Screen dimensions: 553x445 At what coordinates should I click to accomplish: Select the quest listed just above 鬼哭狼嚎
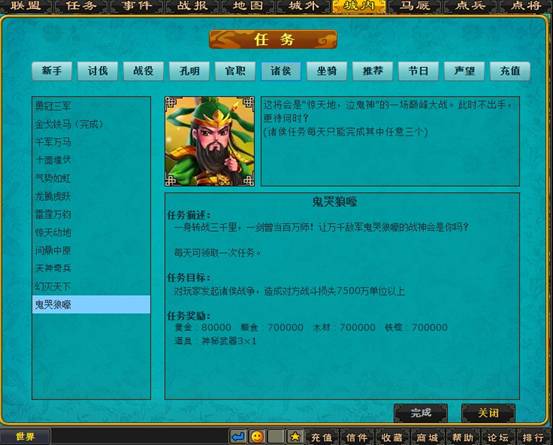pyautogui.click(x=91, y=286)
